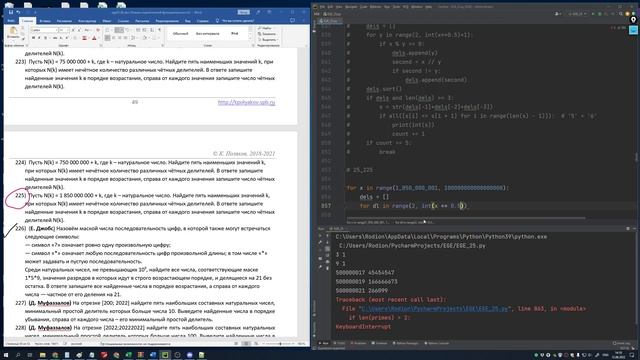The image size is (640, 360).
Task: Switch to PyCharm from the taskbar
Action: click(x=165, y=355)
